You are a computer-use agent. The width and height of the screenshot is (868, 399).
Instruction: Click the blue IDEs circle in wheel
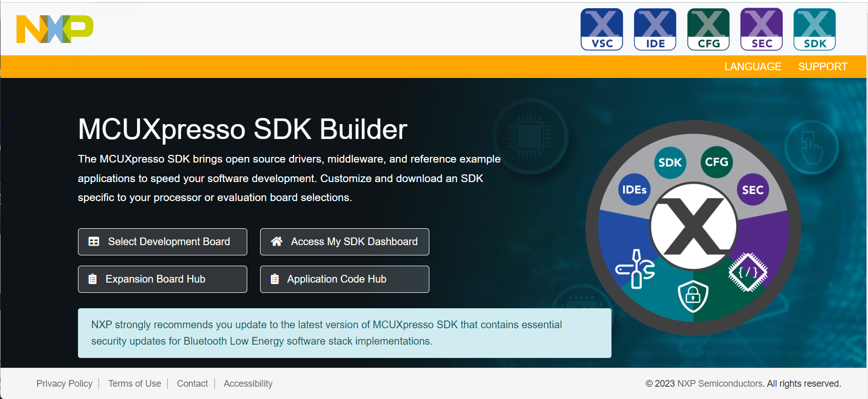[x=635, y=190]
